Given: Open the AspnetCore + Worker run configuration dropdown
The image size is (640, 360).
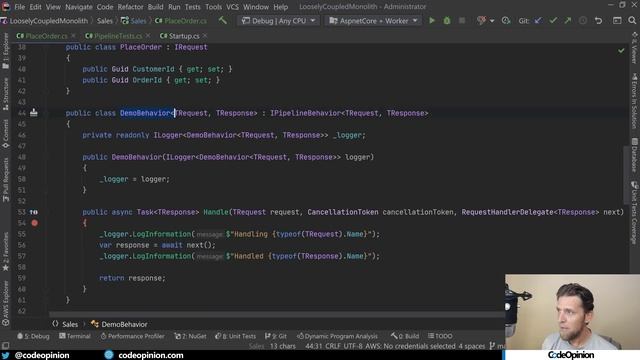Looking at the screenshot, I should coord(373,20).
